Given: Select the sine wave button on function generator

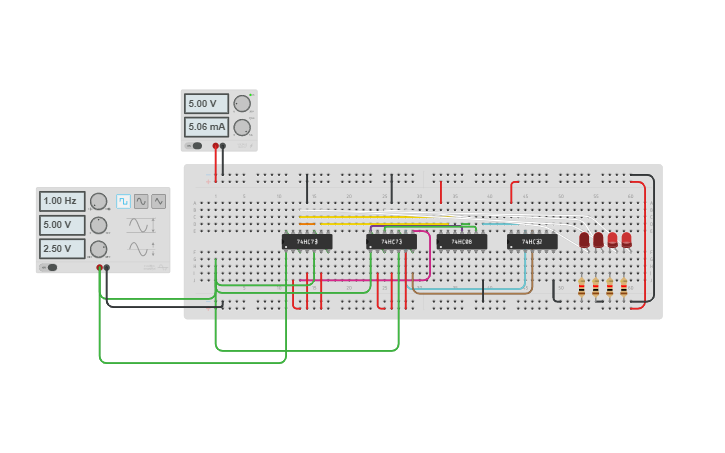Looking at the screenshot, I should click(141, 202).
